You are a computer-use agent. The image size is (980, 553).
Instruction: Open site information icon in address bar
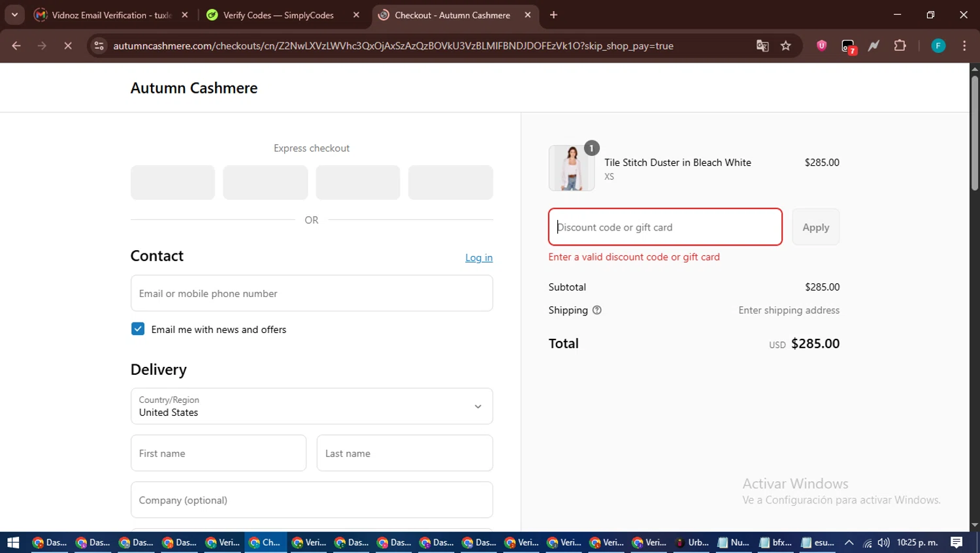click(x=99, y=46)
